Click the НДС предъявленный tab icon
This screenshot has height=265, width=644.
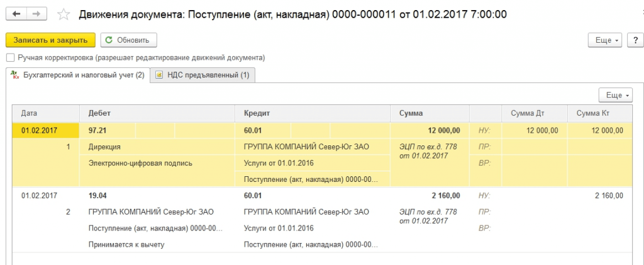pyautogui.click(x=159, y=76)
